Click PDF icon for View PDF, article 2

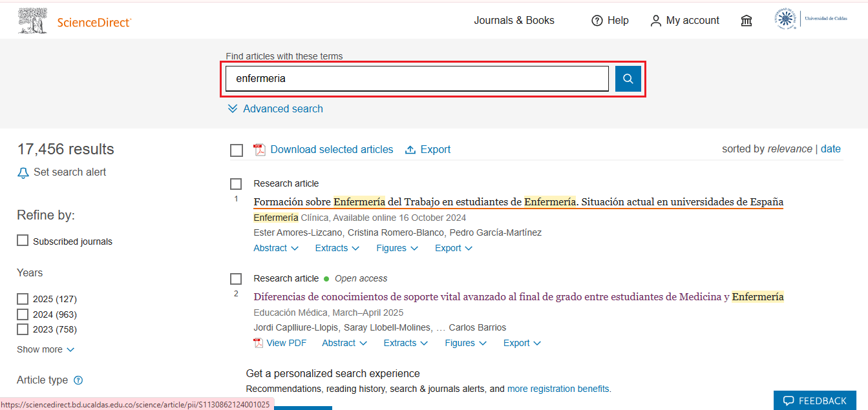(x=259, y=343)
